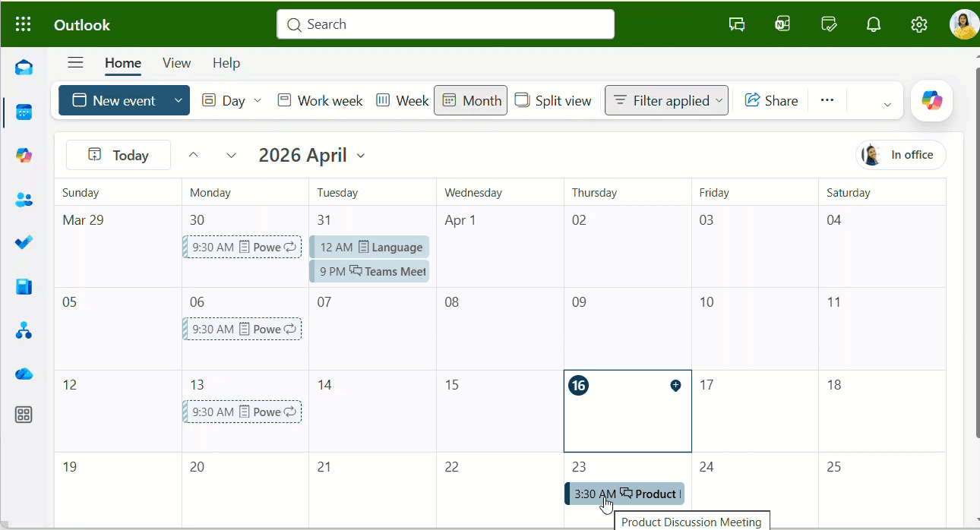Expand the Filter applied dropdown
Viewport: 980px width, 530px height.
[719, 99]
